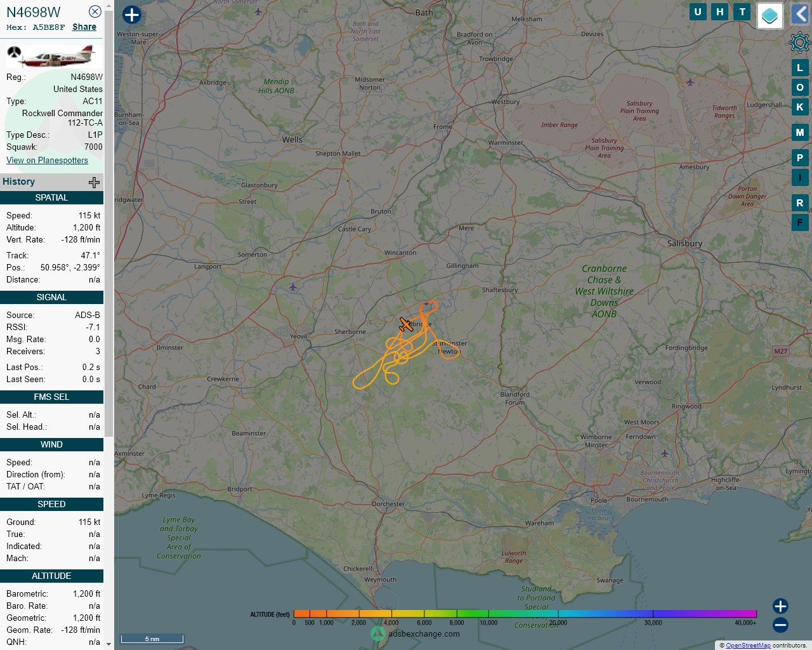Click the aircraft photo thumbnail
Image resolution: width=812 pixels, height=650 pixels.
[x=53, y=55]
